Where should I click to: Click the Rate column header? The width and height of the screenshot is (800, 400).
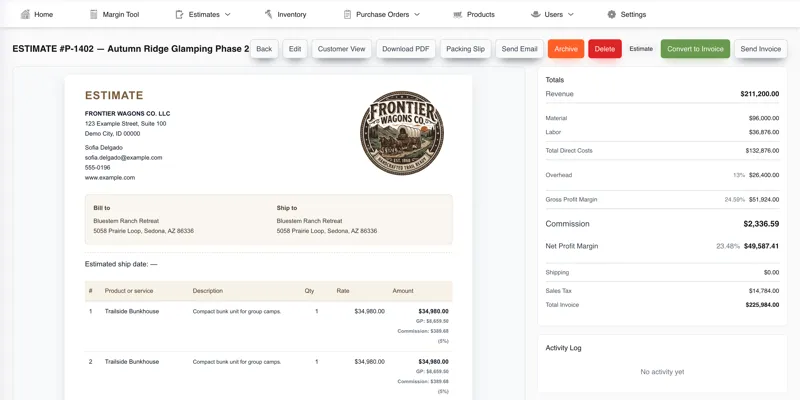point(343,291)
